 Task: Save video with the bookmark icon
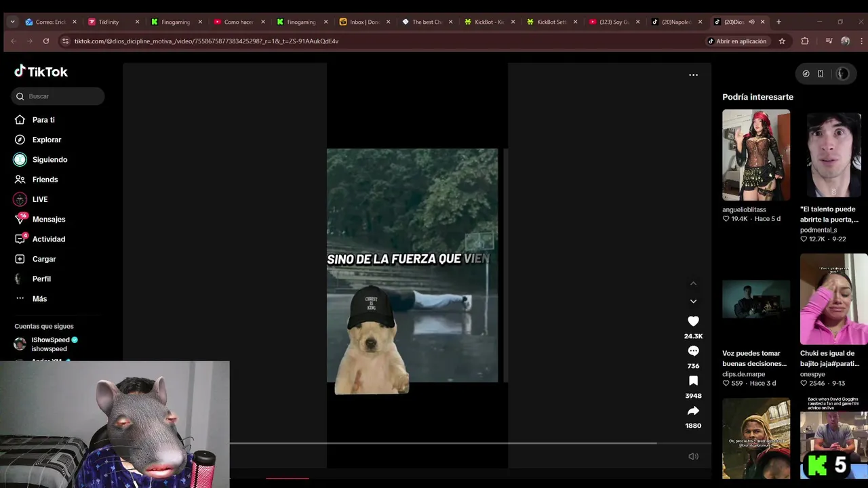(x=693, y=381)
